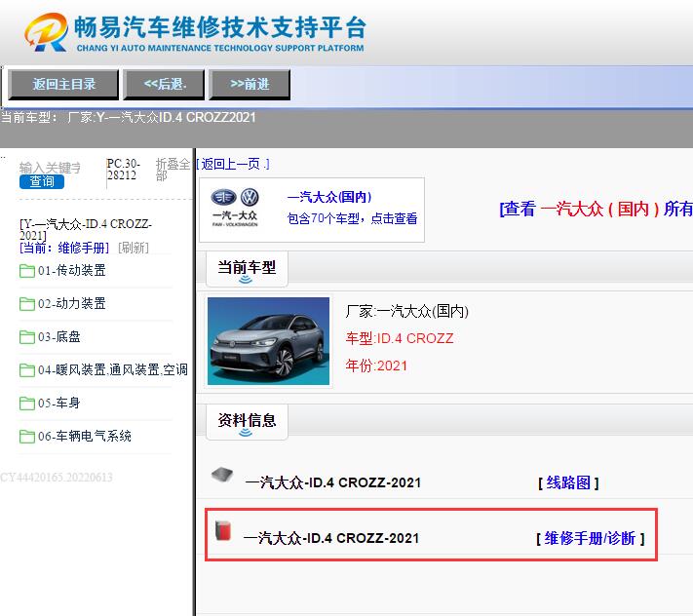Click the [Y-一汽大众-ID.4 CROZZ-2021] tree header
Viewport: 693px width, 616px height.
86,229
